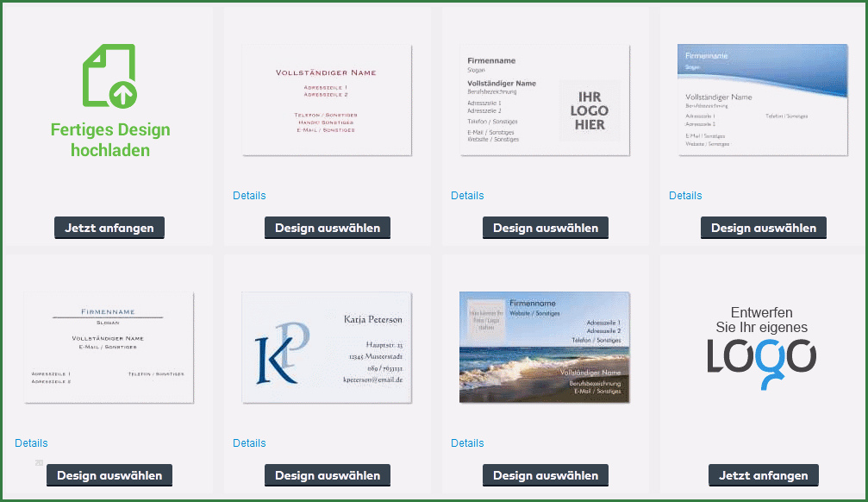This screenshot has width=868, height=502.
Task: Show Details for the beach photo card
Action: coord(467,443)
